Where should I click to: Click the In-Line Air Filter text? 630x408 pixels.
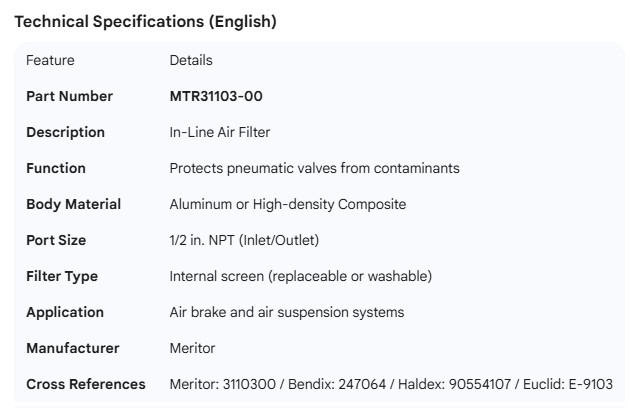coord(220,132)
